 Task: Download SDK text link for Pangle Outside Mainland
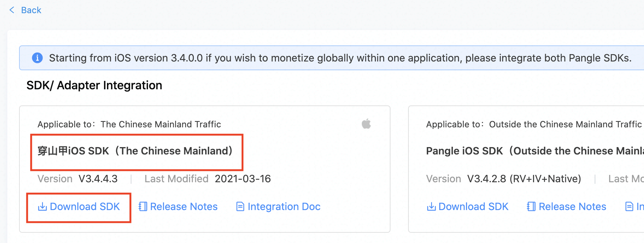(x=473, y=207)
